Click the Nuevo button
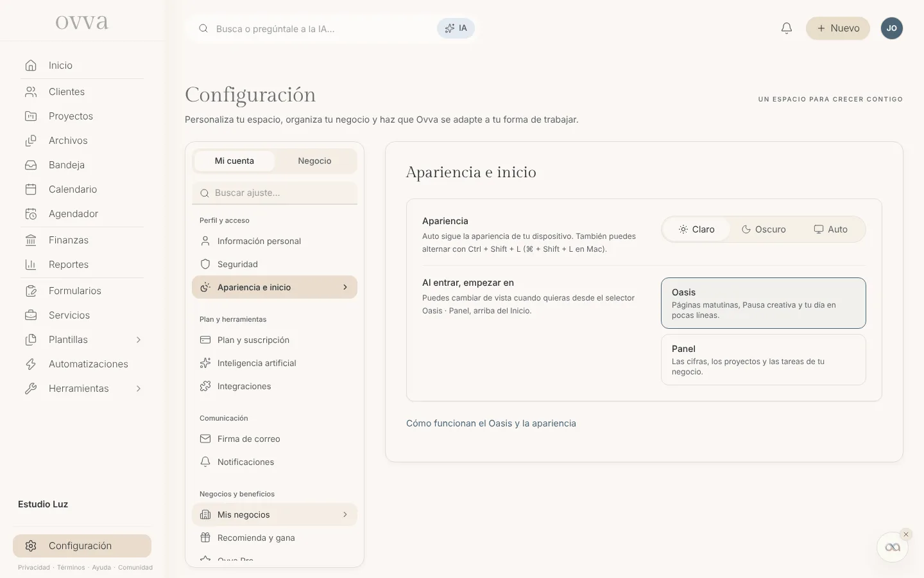 coord(838,28)
